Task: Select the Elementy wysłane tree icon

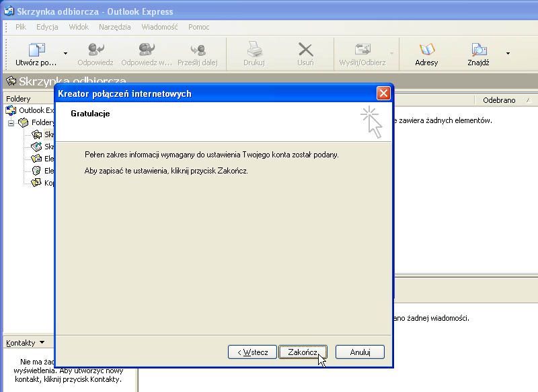Action: pos(36,159)
